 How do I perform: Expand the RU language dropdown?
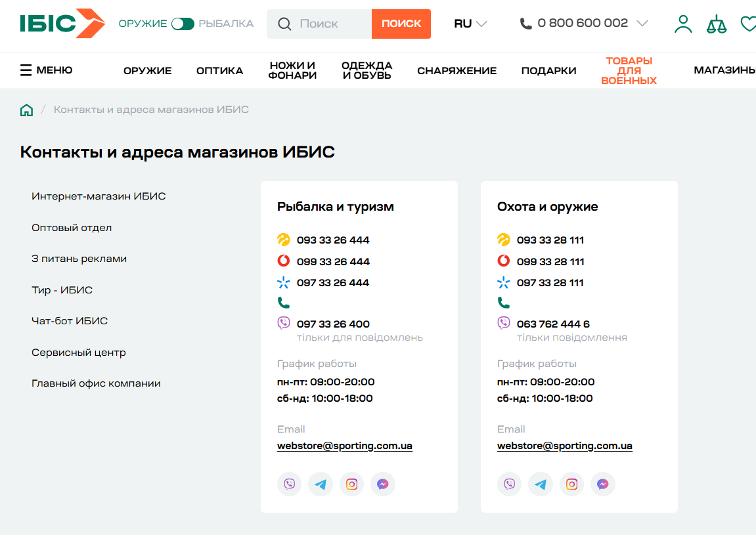click(x=470, y=24)
